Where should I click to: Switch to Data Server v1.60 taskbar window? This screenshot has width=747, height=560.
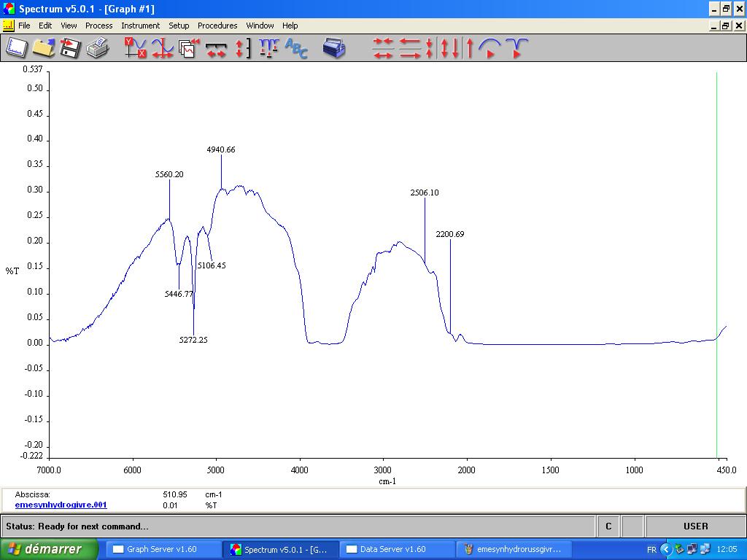392,549
